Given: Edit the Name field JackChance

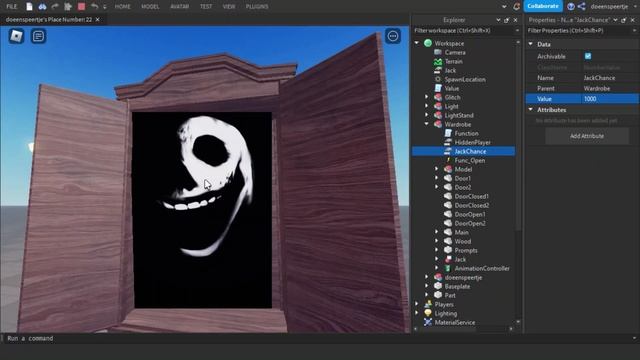Looking at the screenshot, I should tap(610, 78).
